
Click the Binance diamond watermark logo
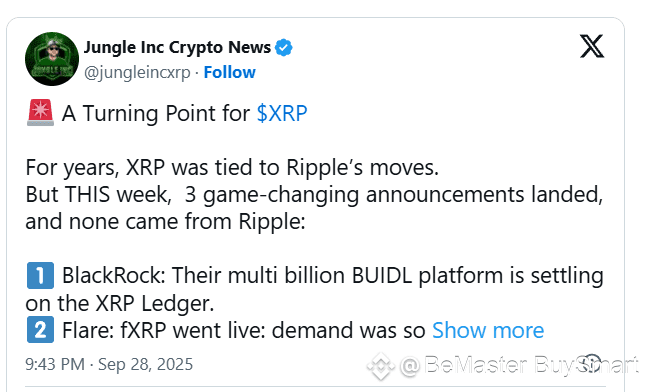click(x=381, y=366)
